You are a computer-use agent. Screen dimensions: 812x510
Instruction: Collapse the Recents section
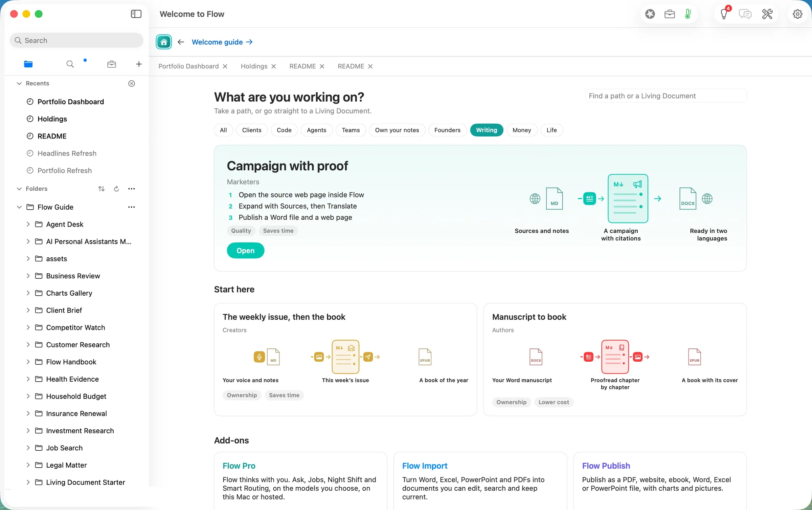(19, 83)
